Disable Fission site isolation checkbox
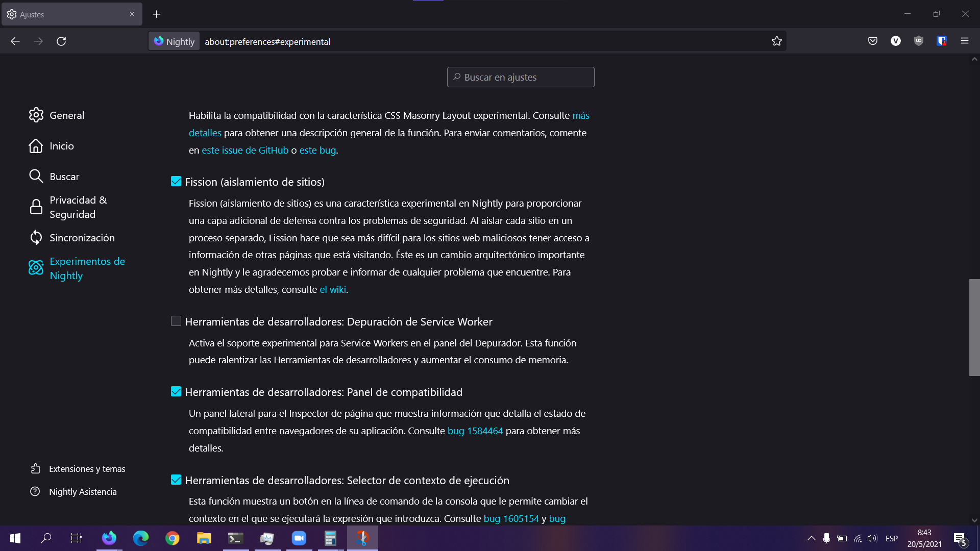The height and width of the screenshot is (551, 980). point(176,182)
